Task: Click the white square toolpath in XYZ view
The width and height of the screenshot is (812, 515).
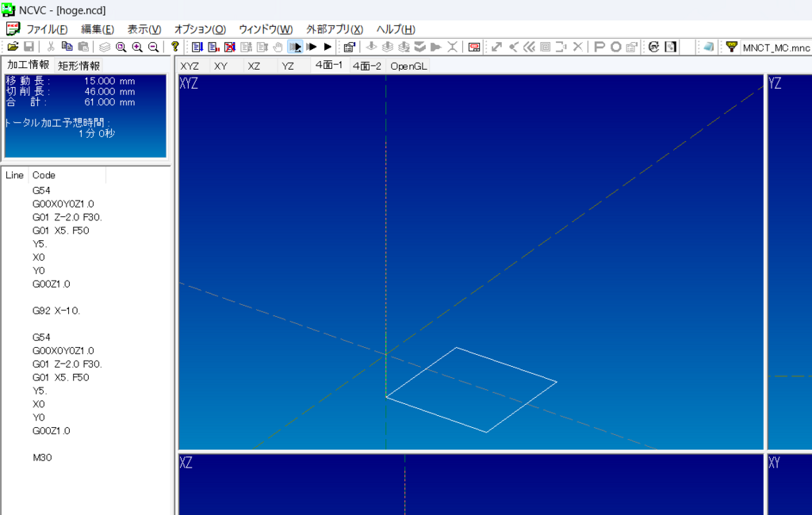Action: tap(471, 390)
